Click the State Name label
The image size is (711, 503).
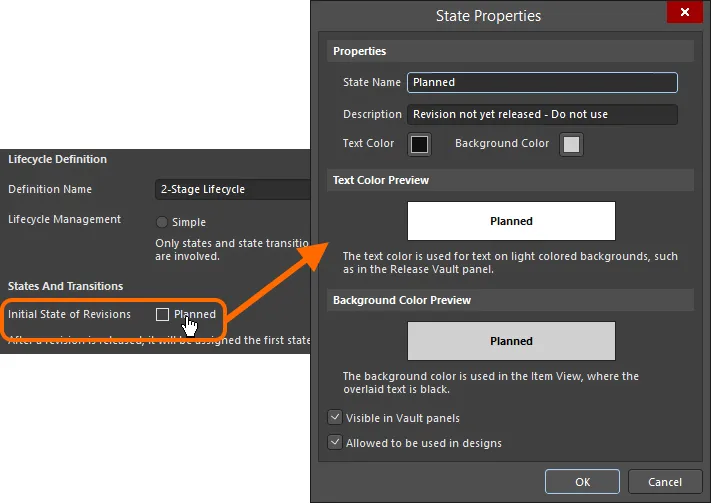372,82
